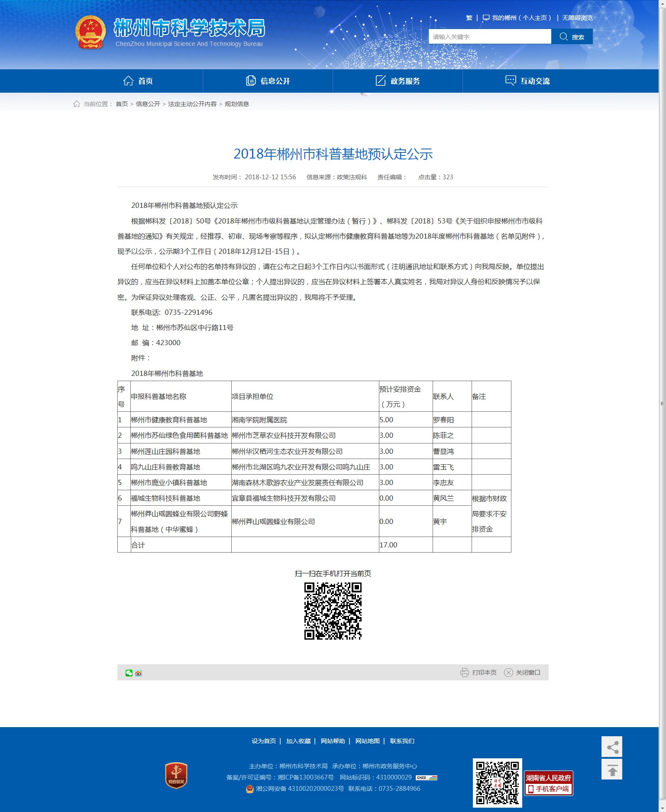Click 湖南省人民政府 mobile client banner

(548, 783)
